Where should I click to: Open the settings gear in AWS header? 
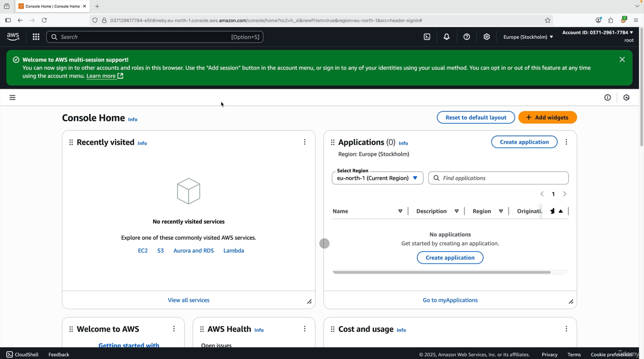(487, 37)
